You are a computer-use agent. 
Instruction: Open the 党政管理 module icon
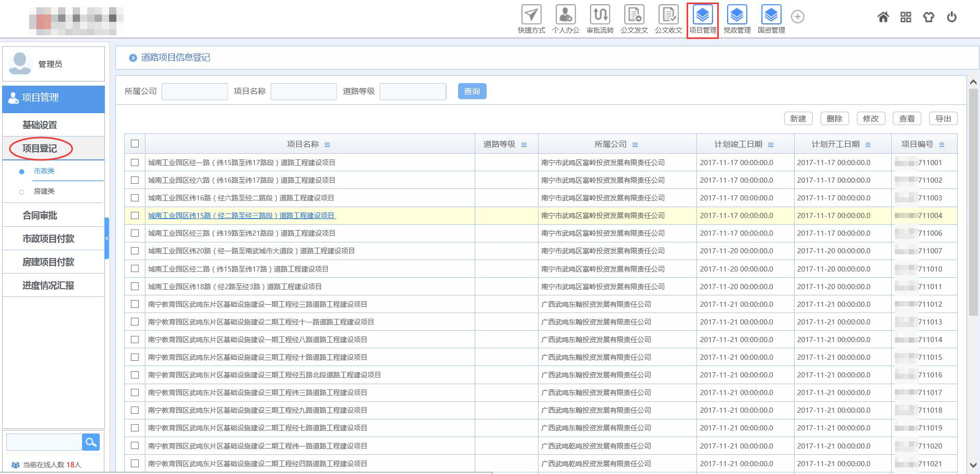click(x=736, y=15)
